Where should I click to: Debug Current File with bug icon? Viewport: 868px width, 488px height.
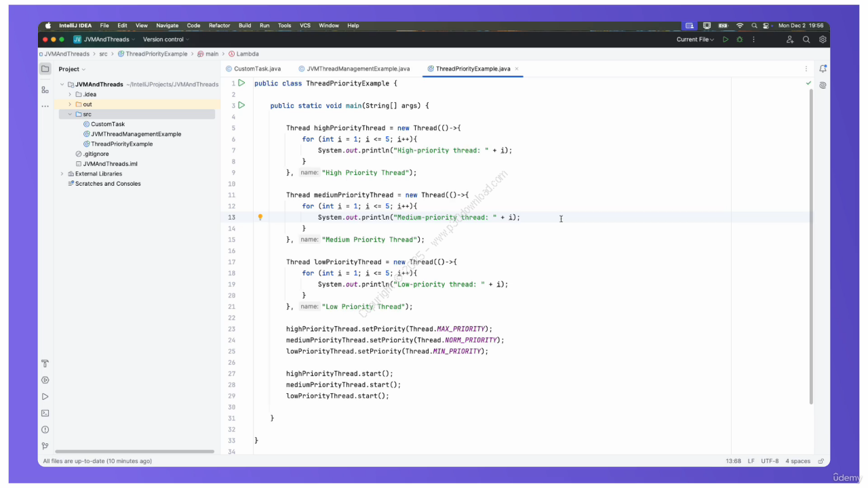coord(740,39)
